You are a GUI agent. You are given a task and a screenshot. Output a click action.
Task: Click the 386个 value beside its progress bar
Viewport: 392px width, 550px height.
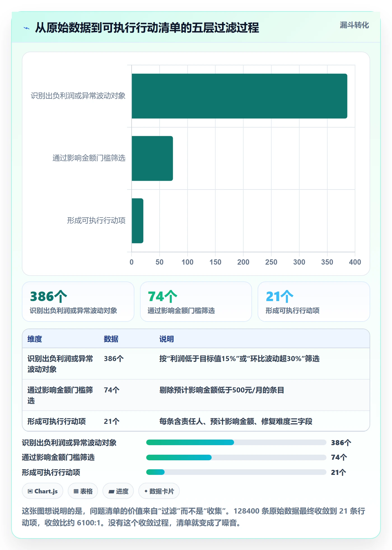pyautogui.click(x=341, y=443)
